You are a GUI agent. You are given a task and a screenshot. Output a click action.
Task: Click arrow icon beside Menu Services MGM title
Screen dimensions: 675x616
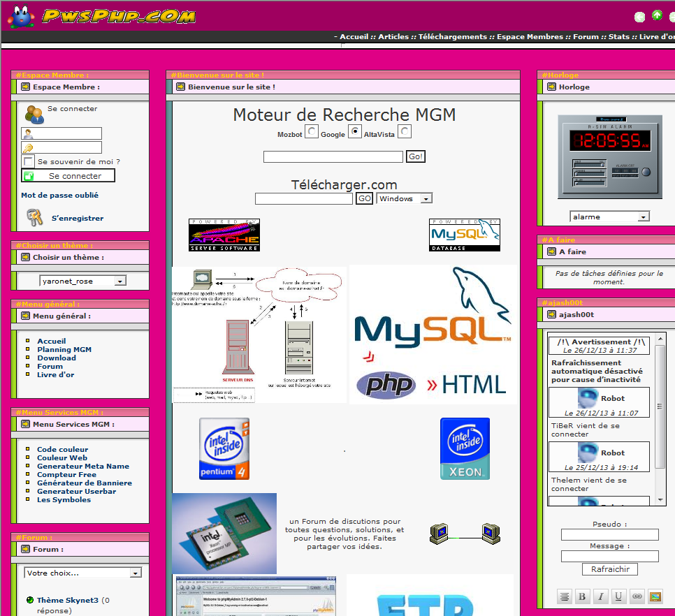(25, 424)
